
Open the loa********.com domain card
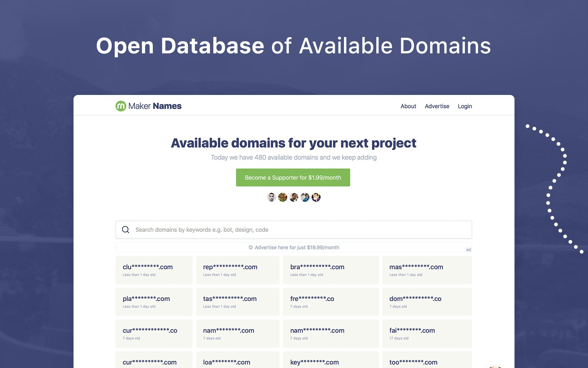238,360
